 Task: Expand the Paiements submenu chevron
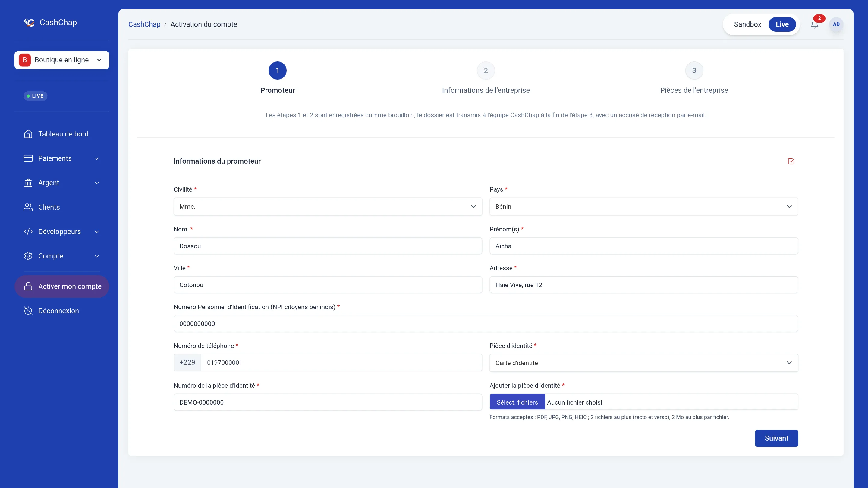click(x=97, y=159)
